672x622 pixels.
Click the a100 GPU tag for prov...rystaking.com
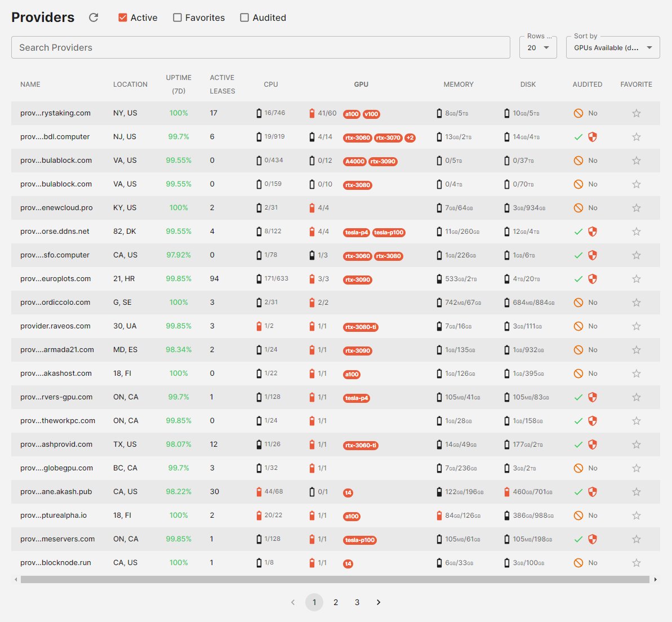(352, 114)
